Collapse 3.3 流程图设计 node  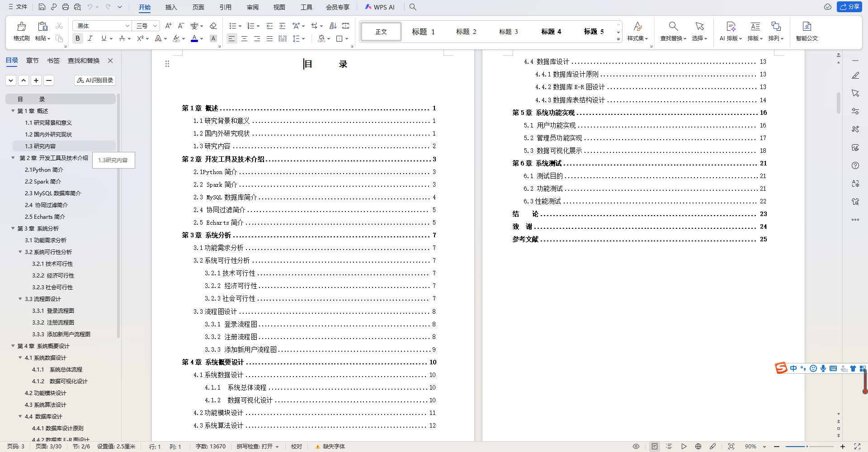20,299
